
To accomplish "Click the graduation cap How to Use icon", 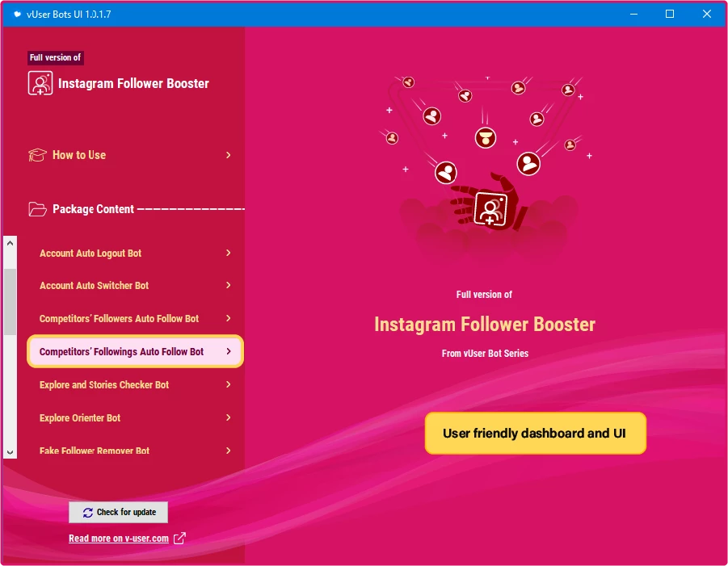I will 37,155.
